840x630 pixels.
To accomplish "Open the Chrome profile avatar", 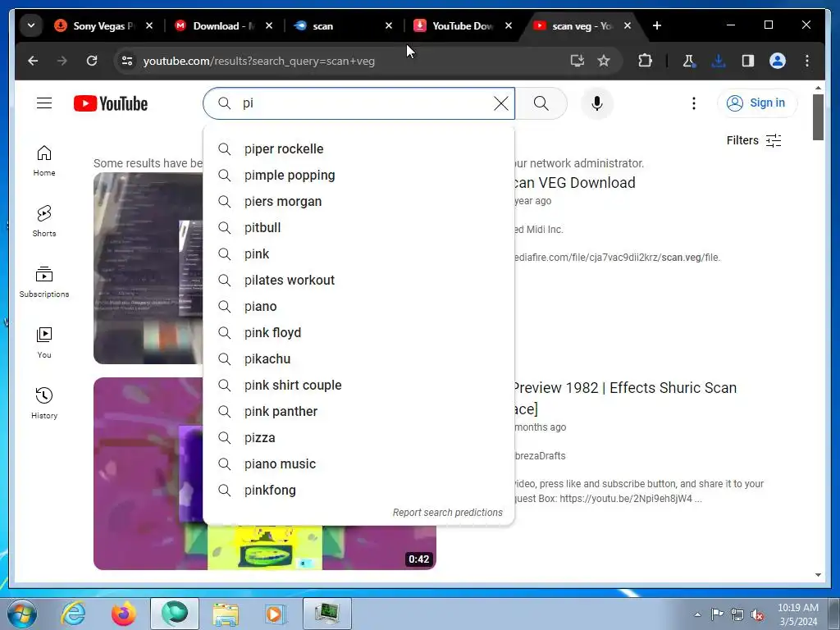I will (778, 61).
